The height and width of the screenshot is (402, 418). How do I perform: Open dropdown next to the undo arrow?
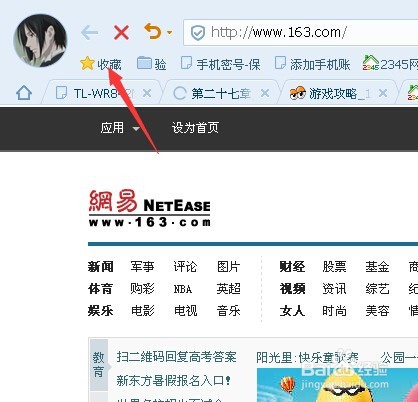point(169,33)
